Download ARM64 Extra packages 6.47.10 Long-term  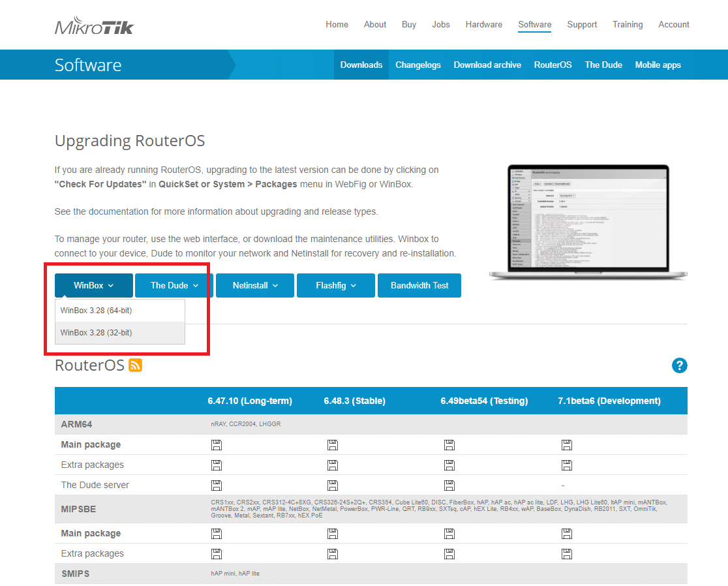pyautogui.click(x=217, y=465)
